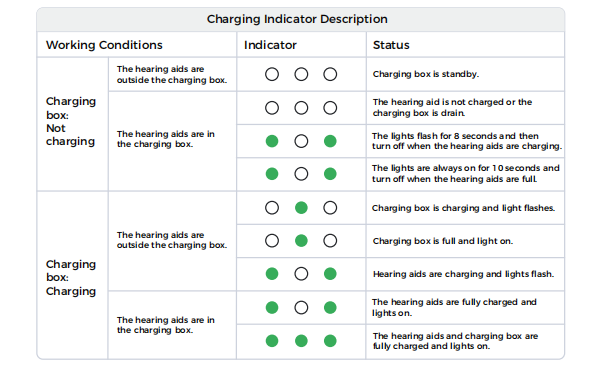Click the Charging Indicator Description title

click(297, 19)
